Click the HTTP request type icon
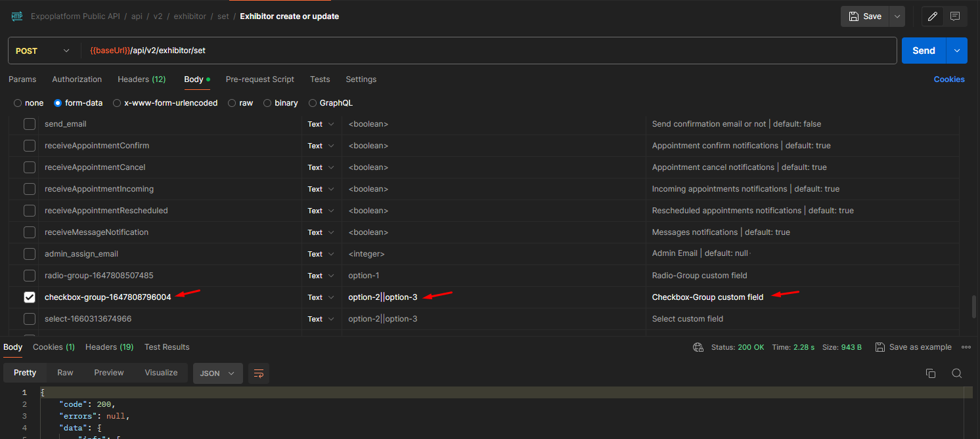The width and height of the screenshot is (980, 439). pyautogui.click(x=17, y=16)
